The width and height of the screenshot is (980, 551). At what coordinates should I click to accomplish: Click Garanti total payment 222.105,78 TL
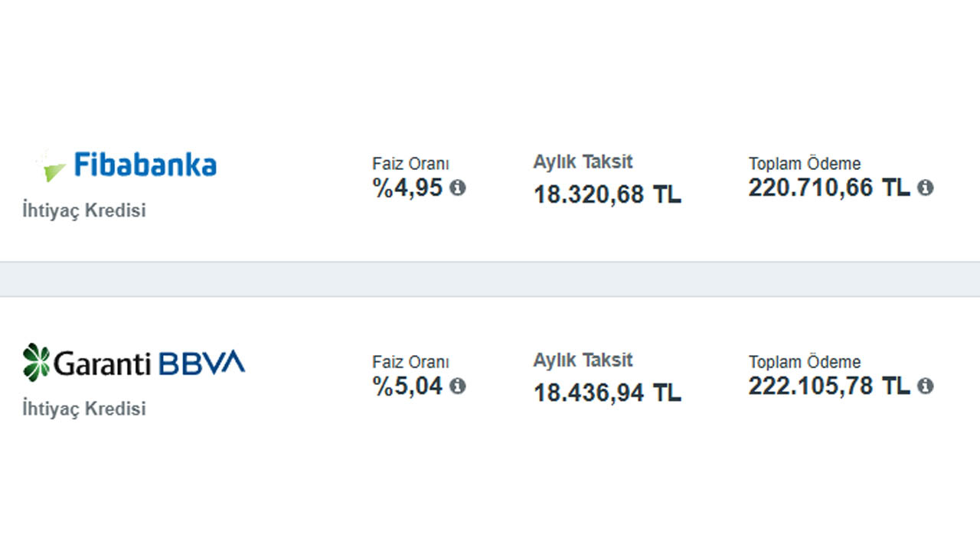tap(829, 386)
